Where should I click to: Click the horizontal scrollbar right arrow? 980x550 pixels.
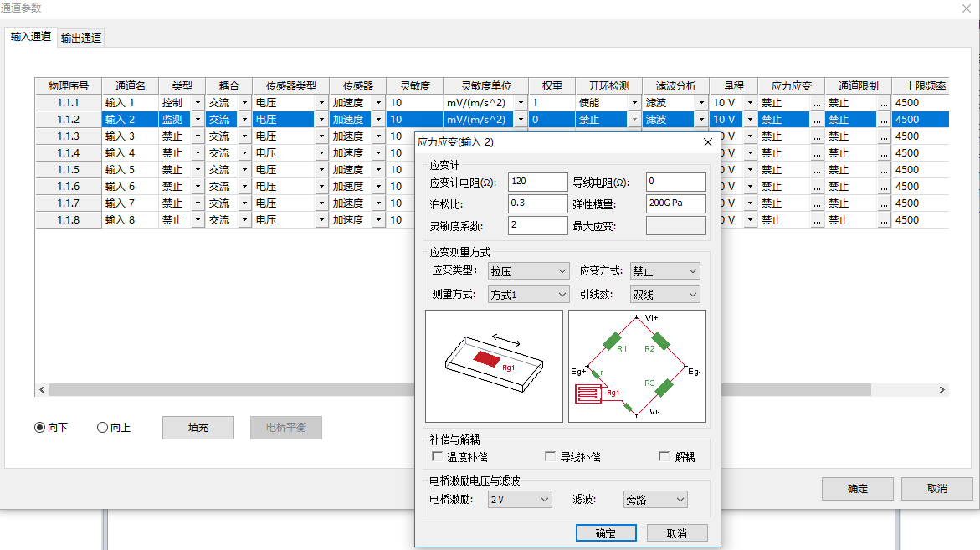942,390
